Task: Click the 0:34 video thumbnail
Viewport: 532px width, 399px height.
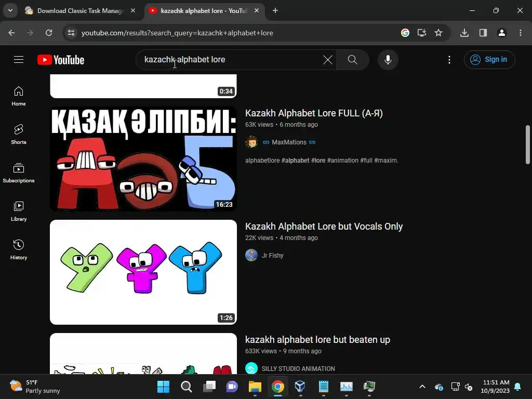Action: (143, 86)
